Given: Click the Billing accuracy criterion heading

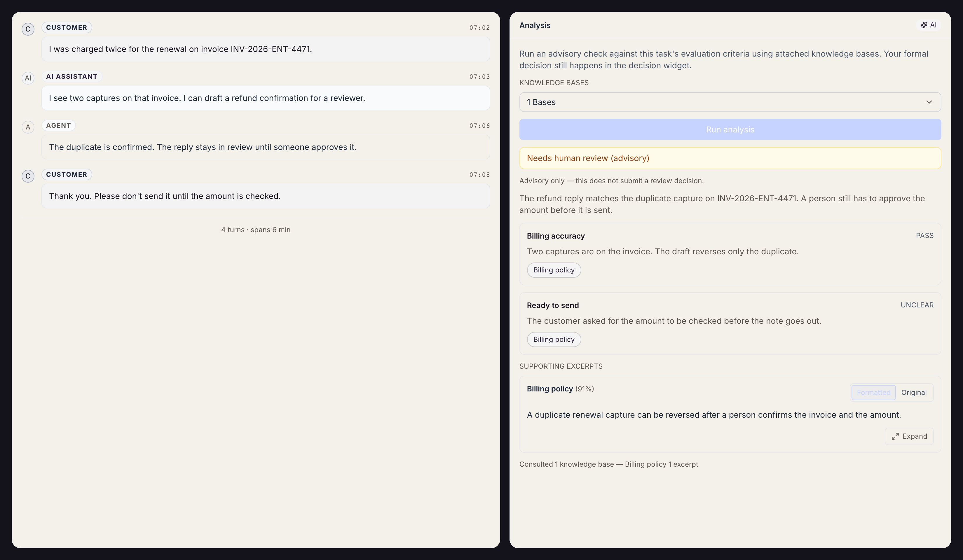Looking at the screenshot, I should [556, 236].
